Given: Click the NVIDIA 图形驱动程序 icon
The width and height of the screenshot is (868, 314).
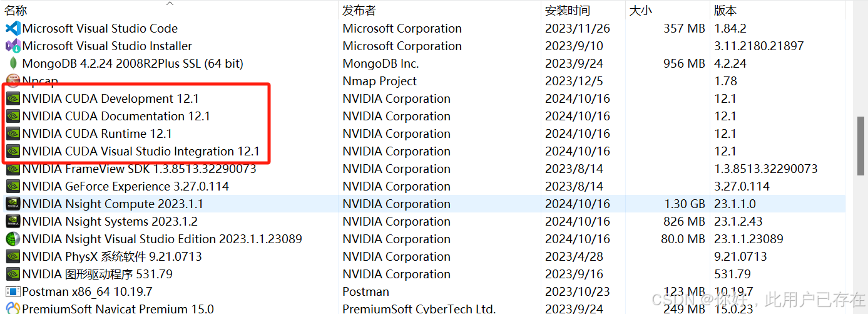Looking at the screenshot, I should point(13,274).
